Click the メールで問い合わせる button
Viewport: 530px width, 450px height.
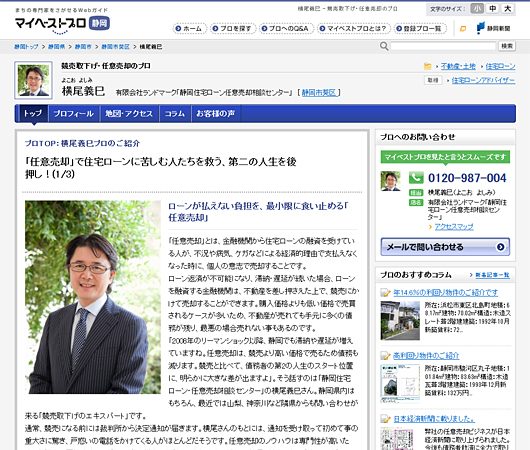tap(445, 247)
